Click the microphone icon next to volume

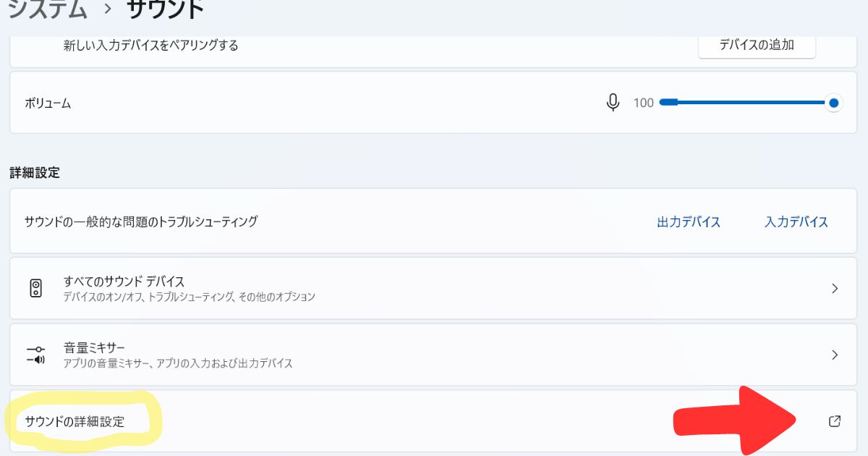612,102
